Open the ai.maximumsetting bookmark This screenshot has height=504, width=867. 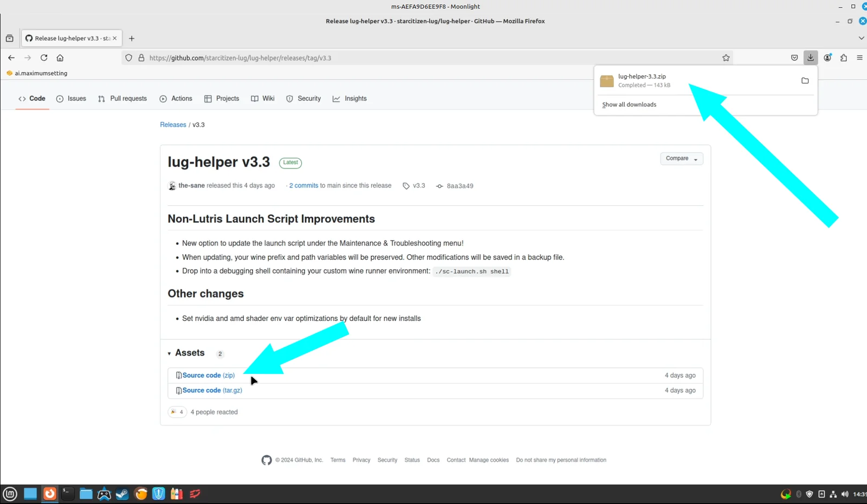pyautogui.click(x=37, y=73)
